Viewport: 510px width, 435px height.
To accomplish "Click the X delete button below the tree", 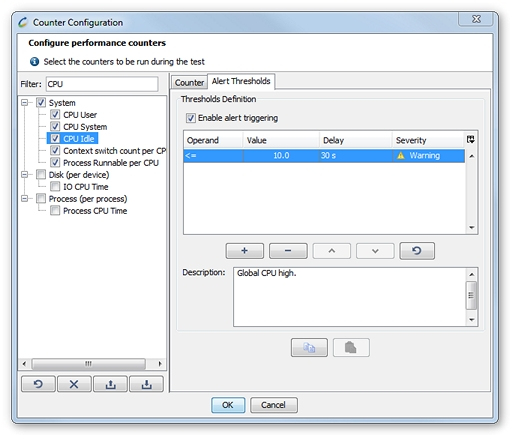I will [74, 384].
